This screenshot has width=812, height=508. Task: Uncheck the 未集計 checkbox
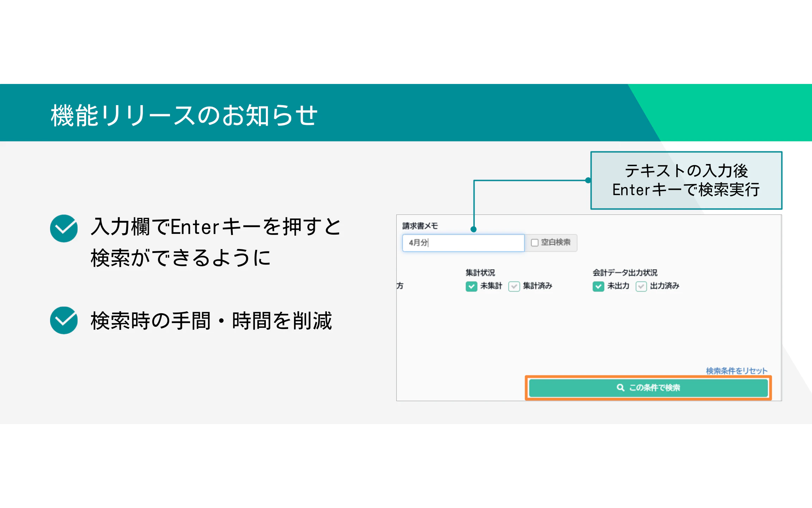coord(471,286)
